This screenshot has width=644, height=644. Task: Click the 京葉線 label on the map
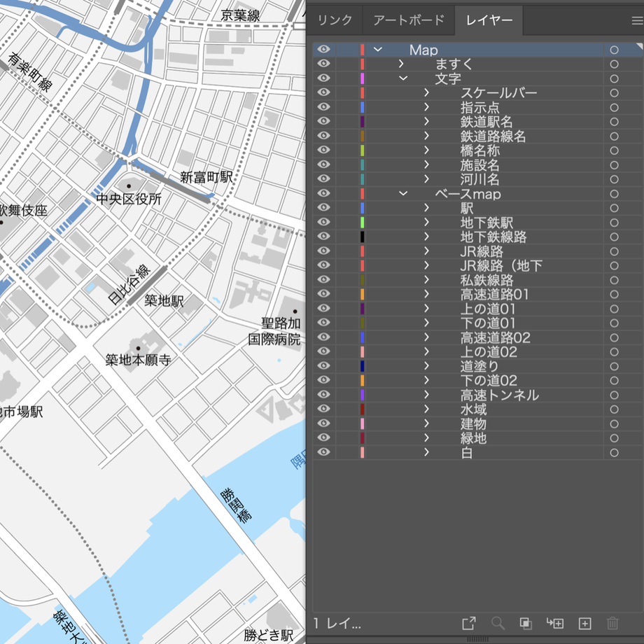(x=240, y=15)
